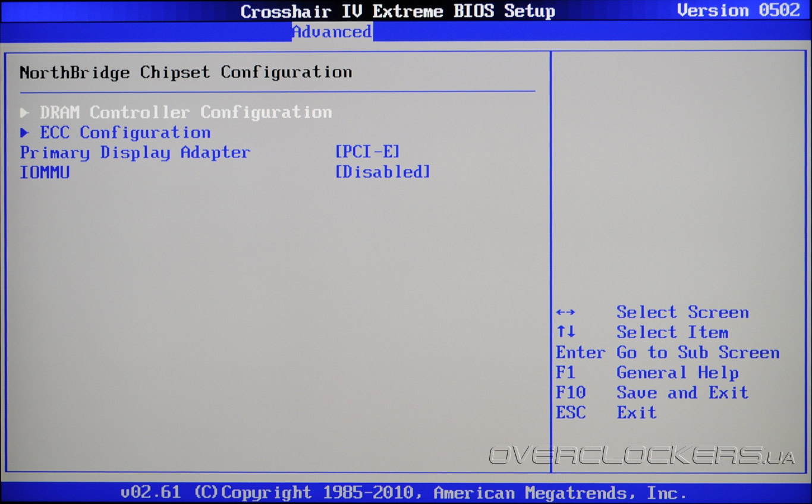The image size is (812, 504).
Task: Click the NorthBridge Chipset Configuration heading
Action: [185, 73]
